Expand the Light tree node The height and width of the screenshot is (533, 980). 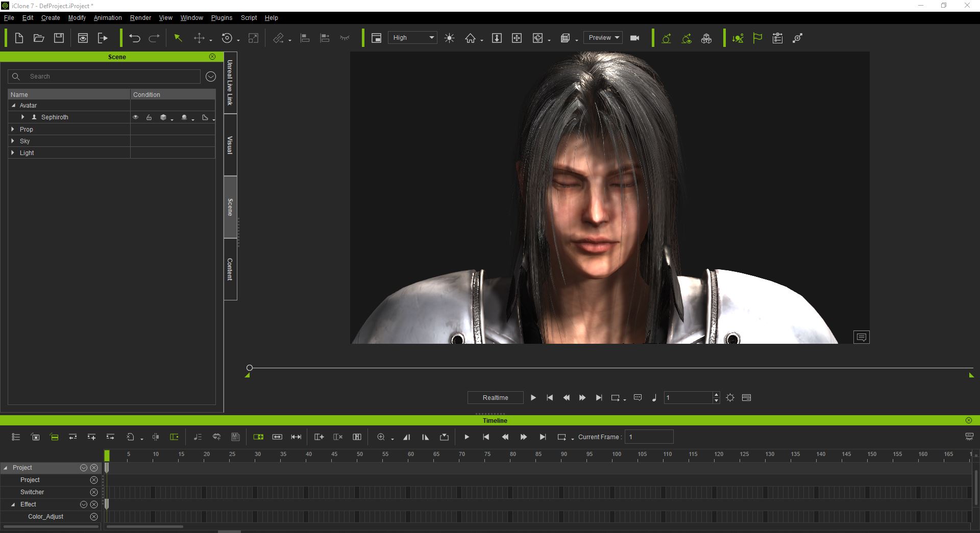(13, 153)
